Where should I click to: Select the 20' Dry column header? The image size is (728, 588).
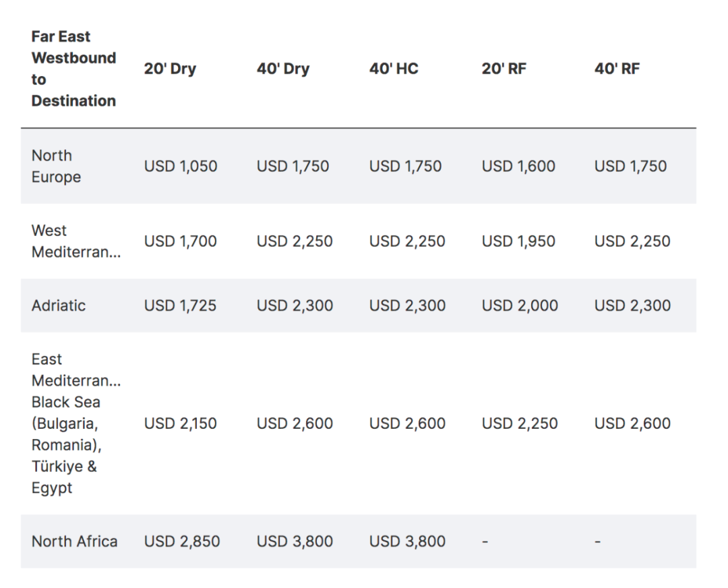pyautogui.click(x=170, y=69)
